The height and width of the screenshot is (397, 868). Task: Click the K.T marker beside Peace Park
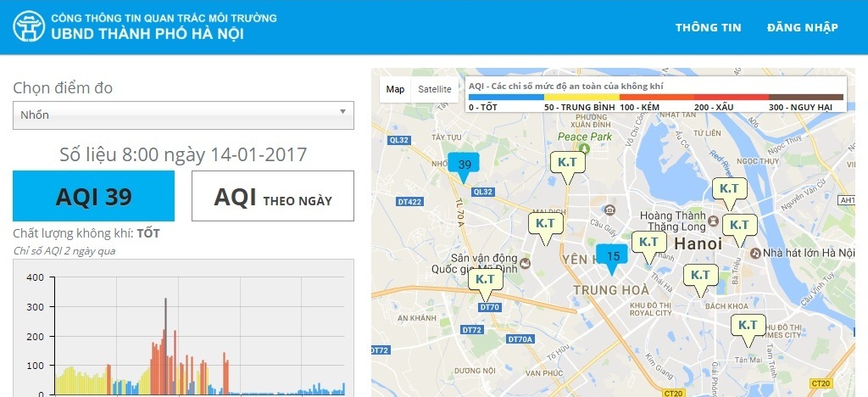[x=568, y=161]
